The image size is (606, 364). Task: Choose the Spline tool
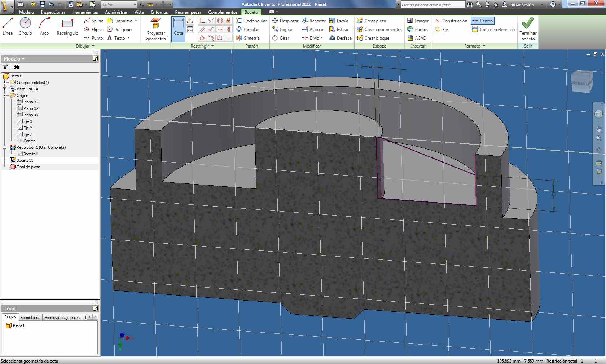93,21
